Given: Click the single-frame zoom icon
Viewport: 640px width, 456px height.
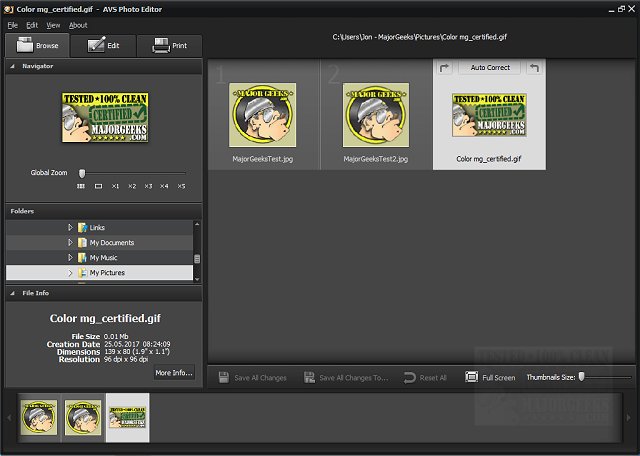Looking at the screenshot, I should coord(98,186).
